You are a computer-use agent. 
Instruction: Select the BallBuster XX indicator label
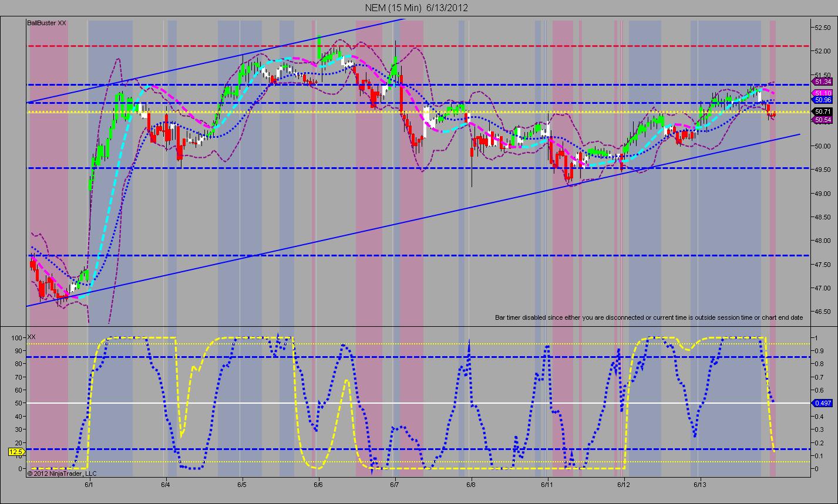47,23
